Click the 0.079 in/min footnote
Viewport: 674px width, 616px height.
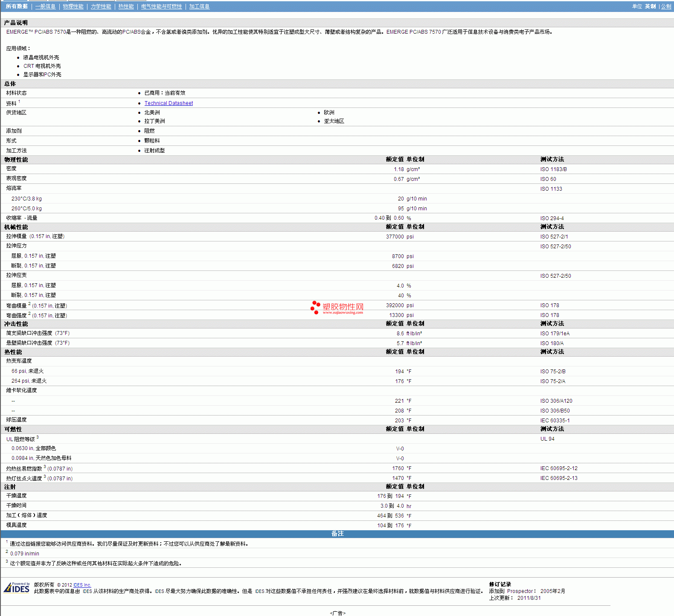point(25,554)
